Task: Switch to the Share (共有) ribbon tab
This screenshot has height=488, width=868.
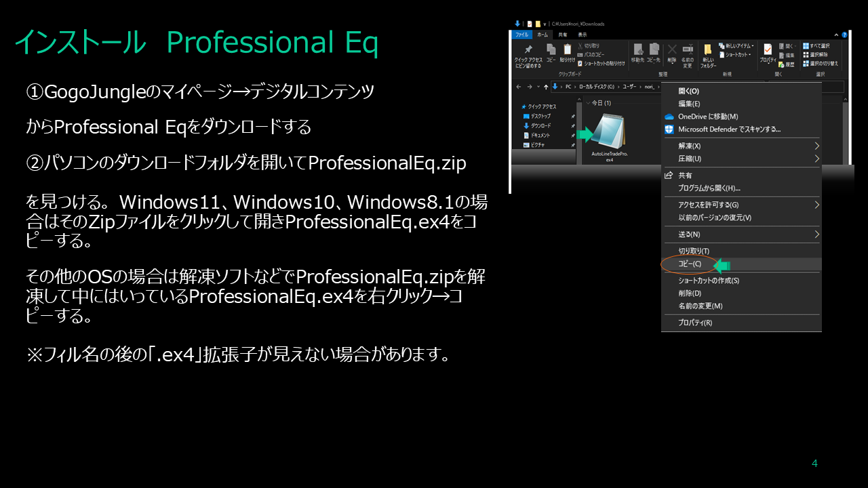Action: [x=563, y=35]
